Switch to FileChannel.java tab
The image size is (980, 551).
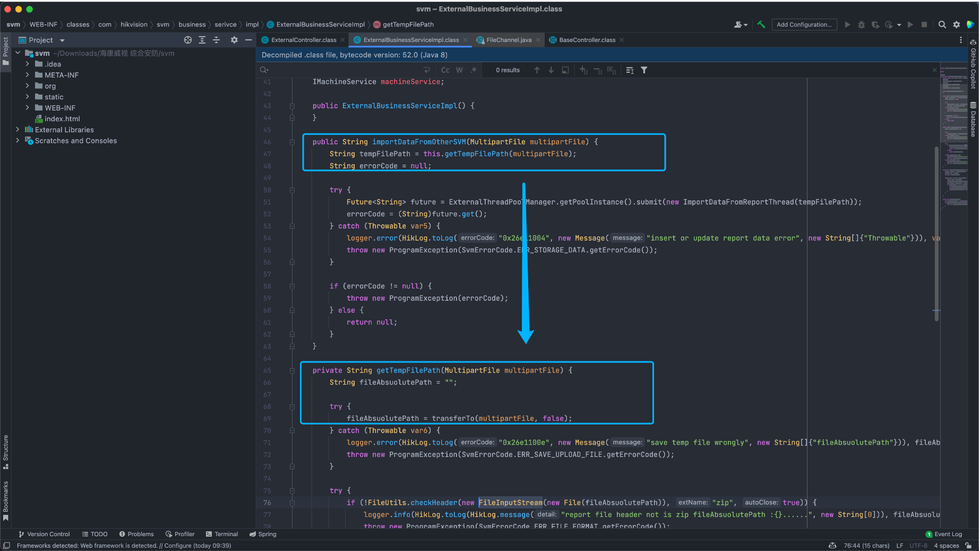tap(509, 40)
